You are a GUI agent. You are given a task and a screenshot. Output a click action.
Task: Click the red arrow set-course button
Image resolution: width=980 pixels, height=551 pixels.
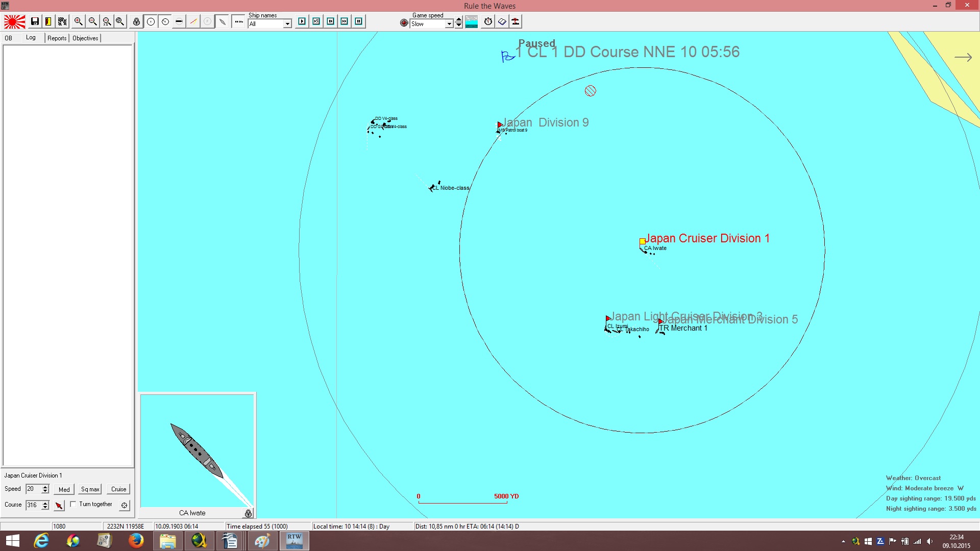(59, 505)
